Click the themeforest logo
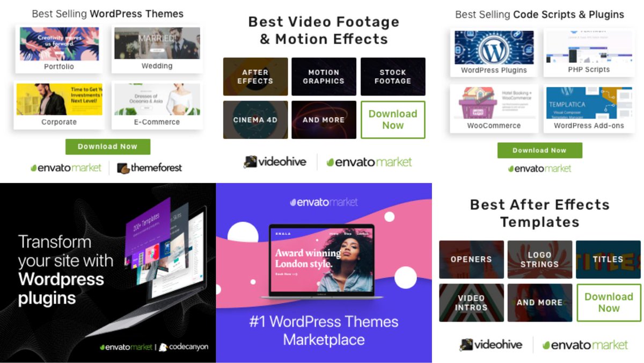 pos(150,168)
